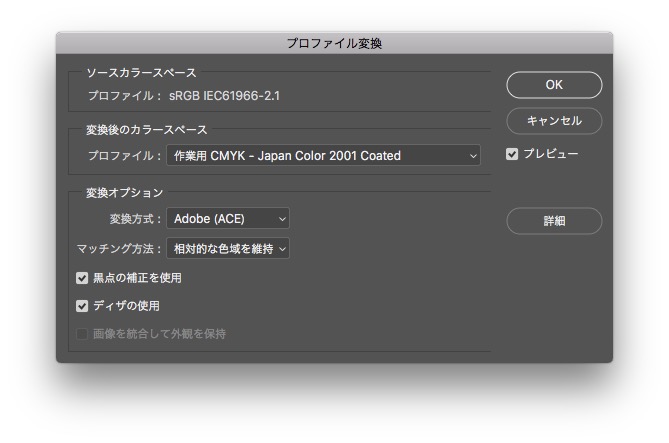The height and width of the screenshot is (443, 669).
Task: Click the greyed 画像を統合して外観を保持 checkbox
Action: click(82, 334)
